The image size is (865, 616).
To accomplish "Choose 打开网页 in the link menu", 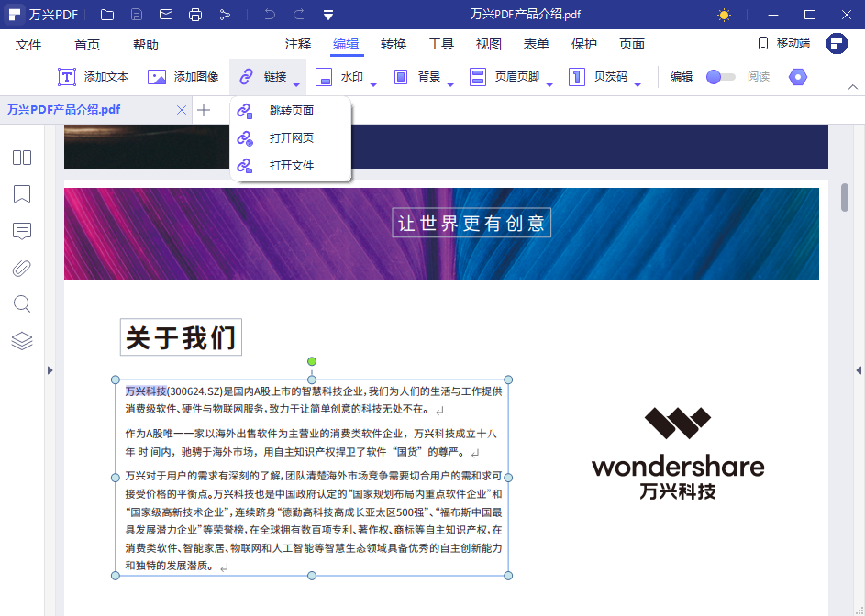I will 291,138.
